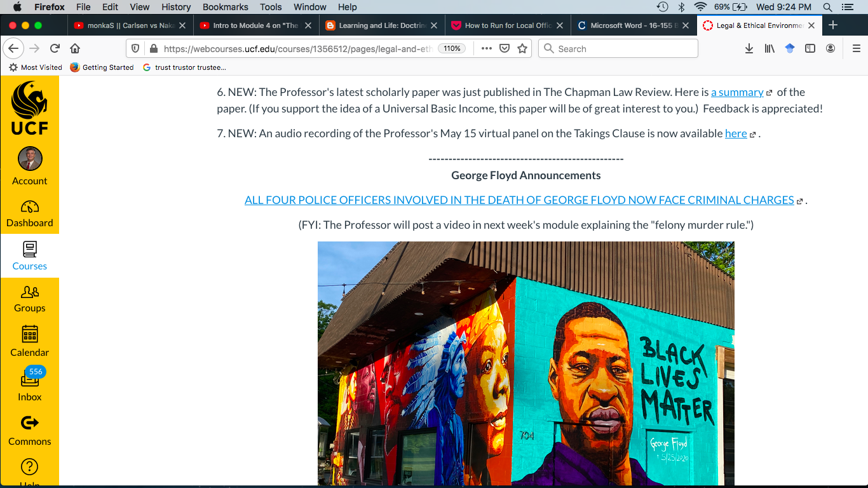
Task: Open the Bookmarks menu in menu bar
Action: pyautogui.click(x=225, y=7)
